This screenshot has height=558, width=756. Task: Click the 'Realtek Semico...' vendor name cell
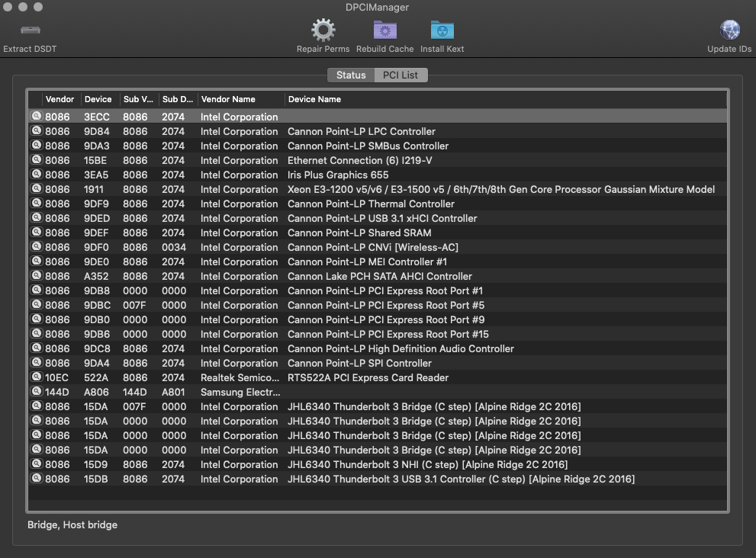[240, 378]
